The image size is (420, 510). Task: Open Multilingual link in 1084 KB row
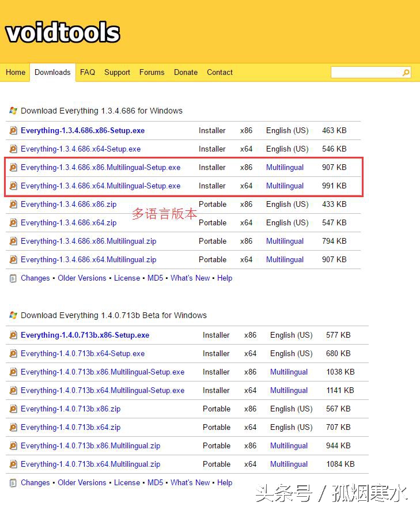(289, 464)
